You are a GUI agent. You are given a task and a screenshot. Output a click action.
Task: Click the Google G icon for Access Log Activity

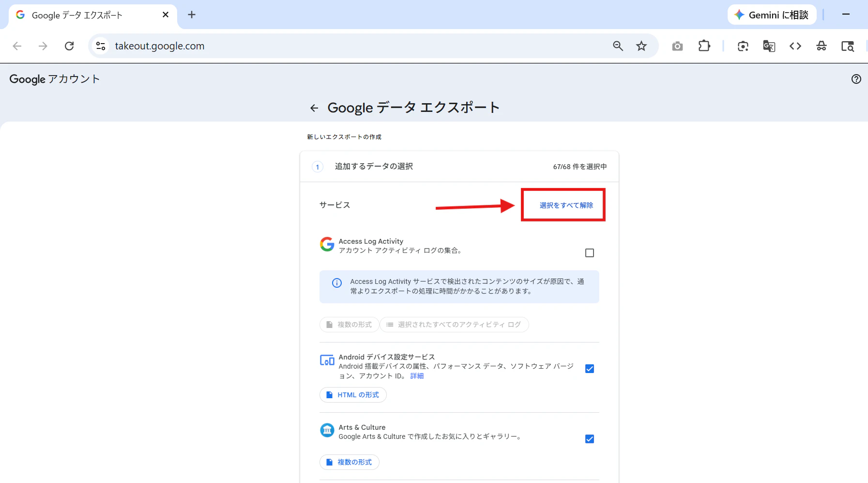pos(327,244)
